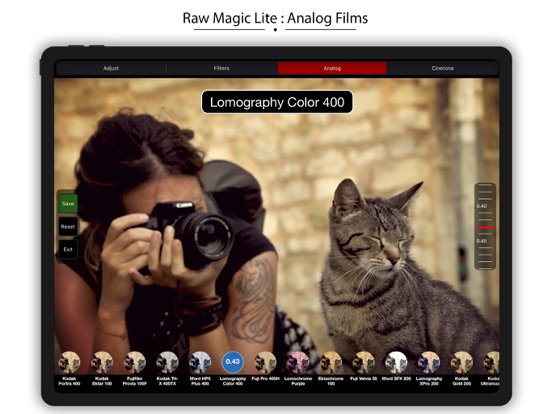Image resolution: width=552 pixels, height=414 pixels.
Task: Apply Fuji Velvia 50 film preset
Action: 364,362
